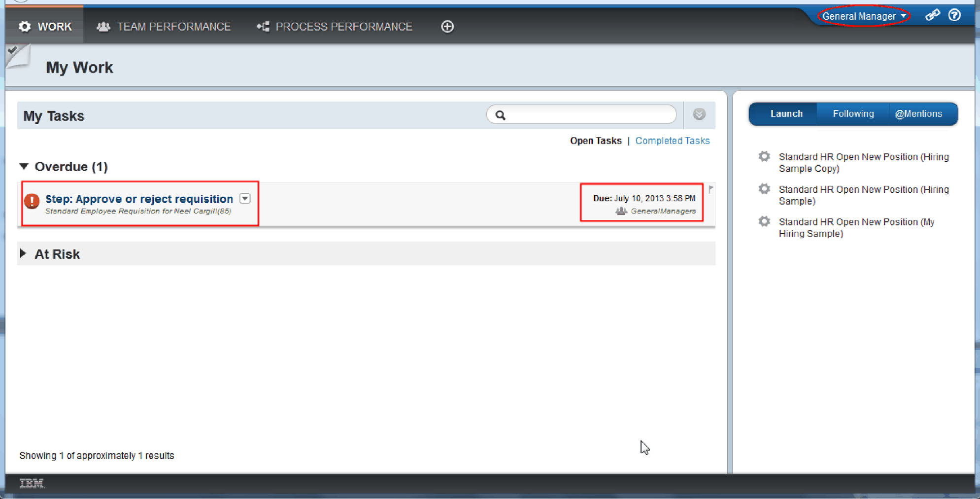The height and width of the screenshot is (499, 980).
Task: Click gear icon beside My Hiring Sample
Action: click(764, 221)
